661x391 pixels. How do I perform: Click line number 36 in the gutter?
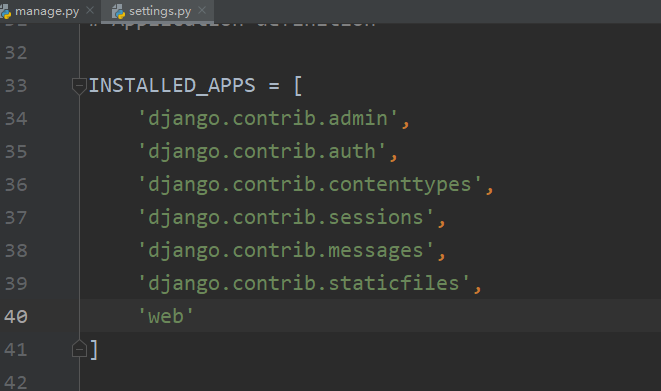(16, 185)
